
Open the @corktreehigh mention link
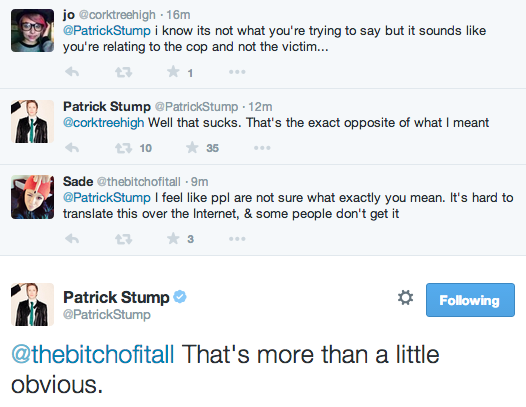tap(104, 123)
